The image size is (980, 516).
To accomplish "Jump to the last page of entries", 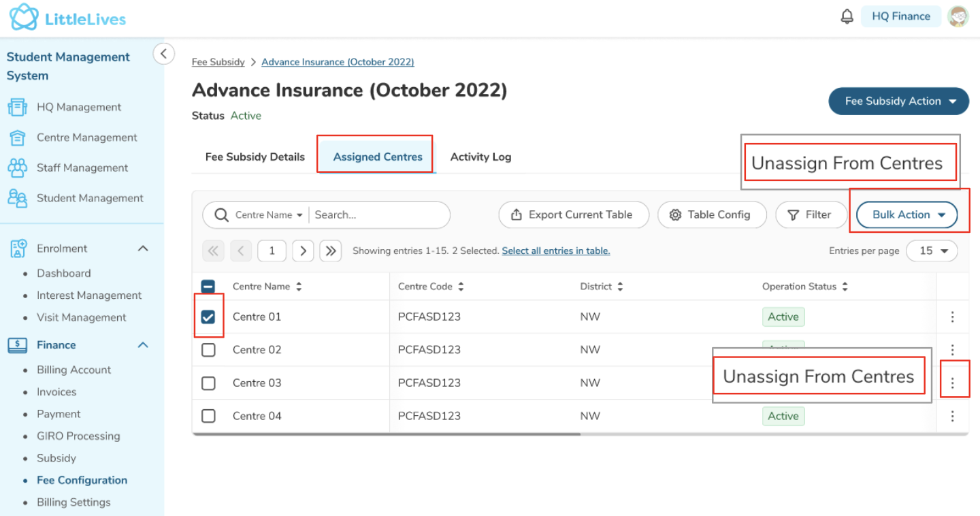I will [x=331, y=251].
